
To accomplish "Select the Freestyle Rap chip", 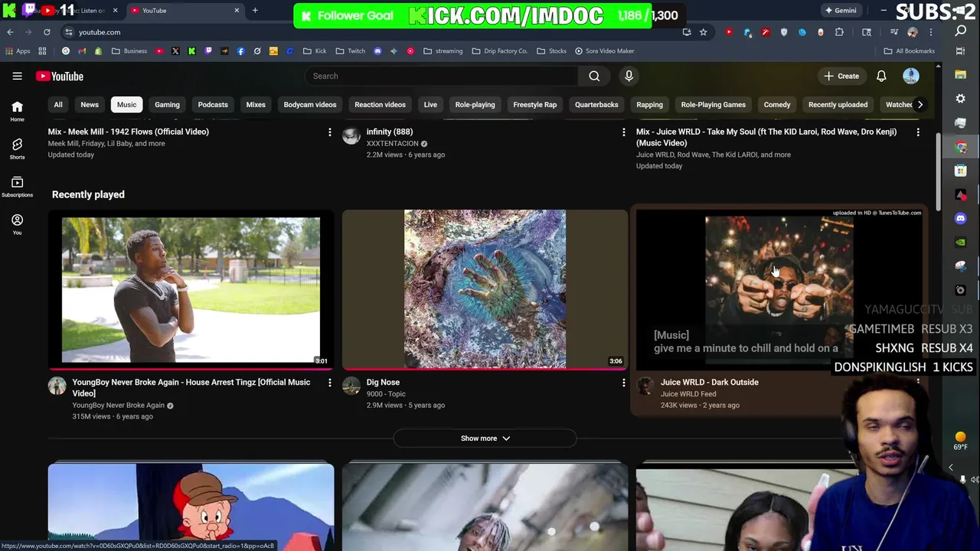I will click(x=534, y=105).
